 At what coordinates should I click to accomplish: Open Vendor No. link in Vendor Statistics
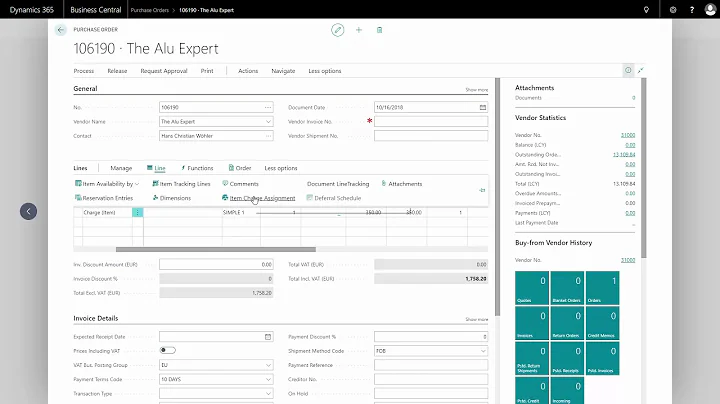[x=628, y=135]
